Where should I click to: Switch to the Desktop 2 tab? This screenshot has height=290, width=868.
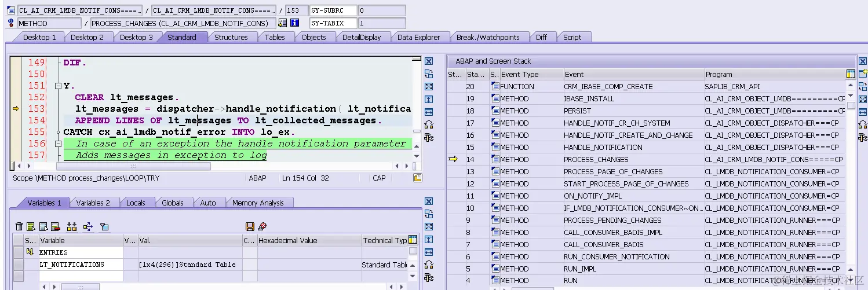point(87,37)
